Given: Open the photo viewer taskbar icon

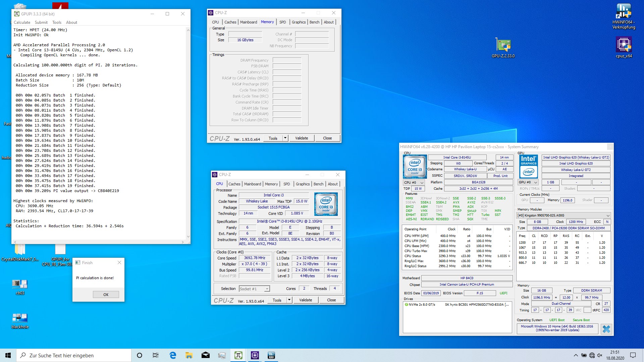Looking at the screenshot, I should click(222, 355).
